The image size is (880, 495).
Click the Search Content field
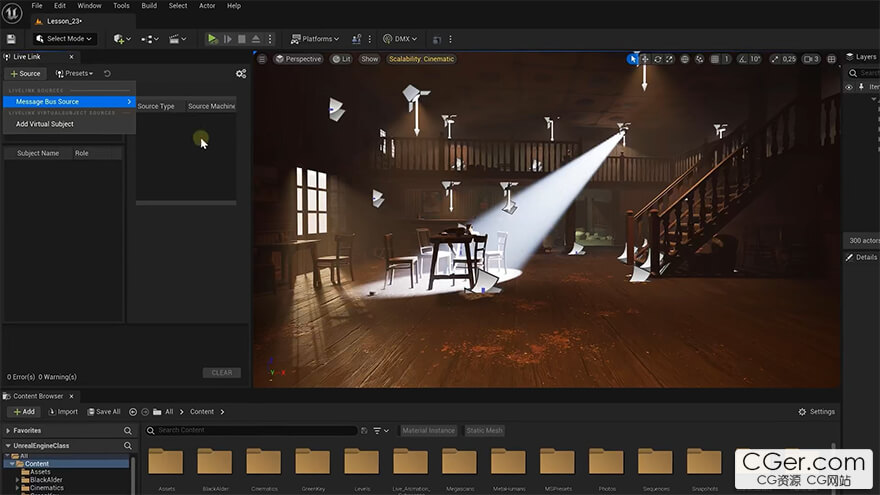[251, 430]
